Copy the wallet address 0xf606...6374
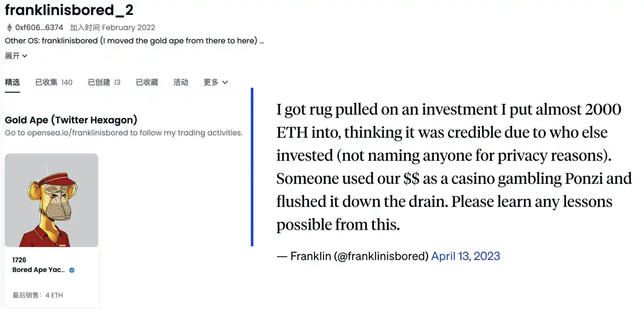 point(39,28)
